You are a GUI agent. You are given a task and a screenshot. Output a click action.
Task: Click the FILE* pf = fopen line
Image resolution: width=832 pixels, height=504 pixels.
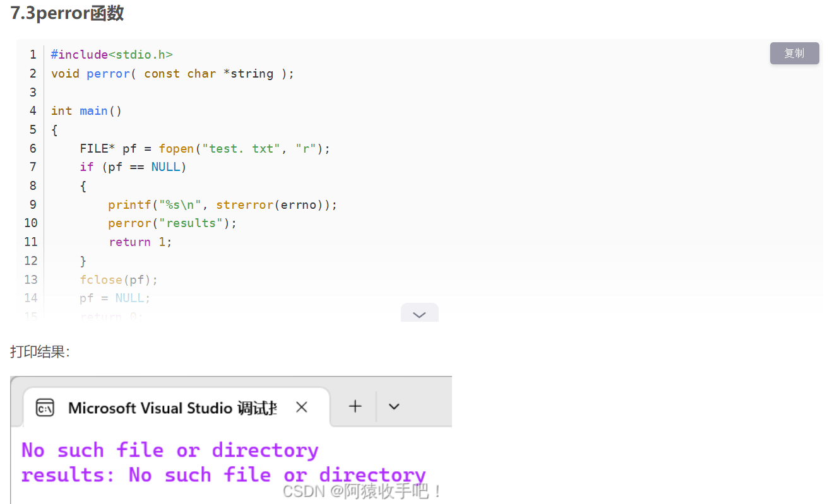pos(205,149)
